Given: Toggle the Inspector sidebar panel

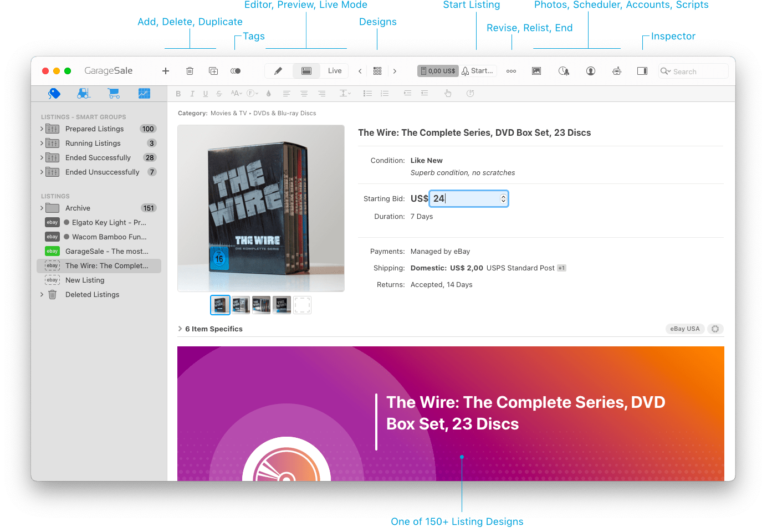Looking at the screenshot, I should [642, 71].
